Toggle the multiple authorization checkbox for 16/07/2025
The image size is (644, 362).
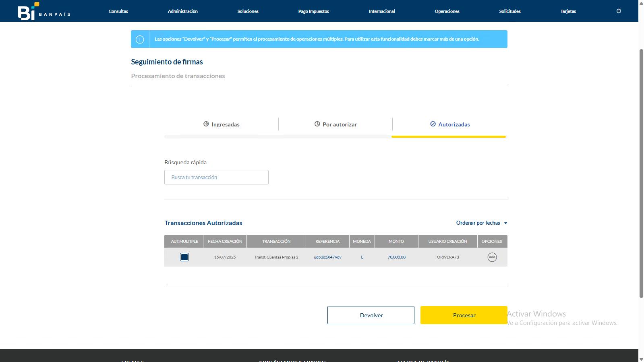[x=184, y=257]
